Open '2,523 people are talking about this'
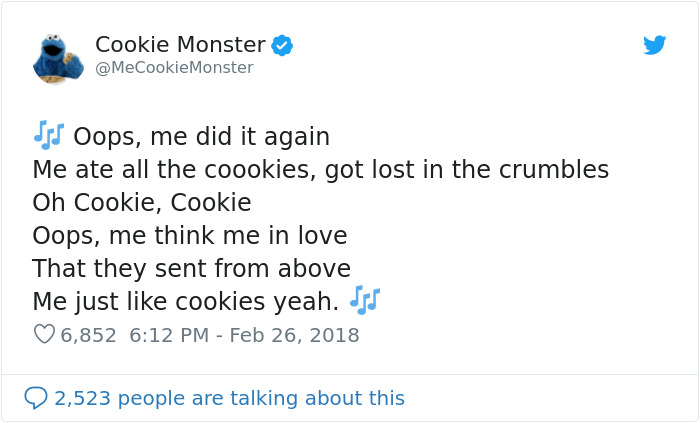 229,398
